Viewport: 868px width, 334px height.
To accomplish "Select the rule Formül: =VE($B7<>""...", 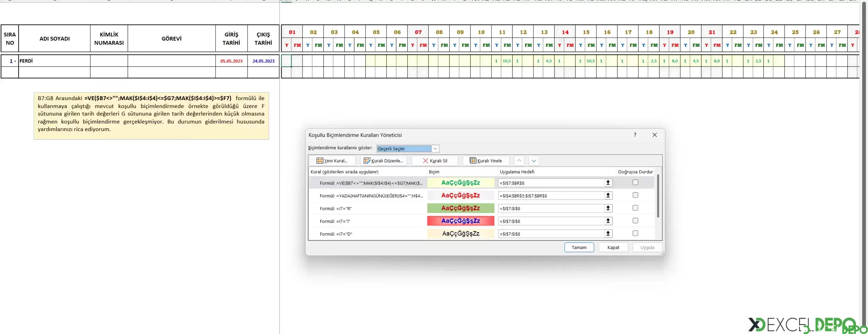I will [x=371, y=183].
